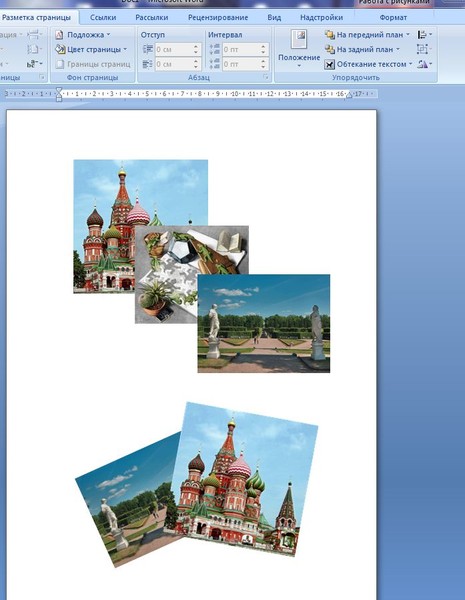Click the Интервал heading text
The width and height of the screenshot is (465, 600).
click(x=225, y=35)
